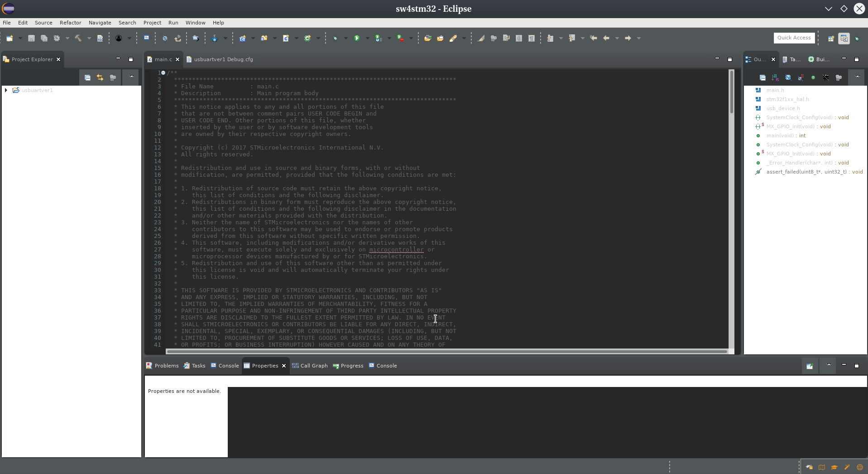868x474 pixels.
Task: Click the Quick Access search field
Action: tap(793, 38)
